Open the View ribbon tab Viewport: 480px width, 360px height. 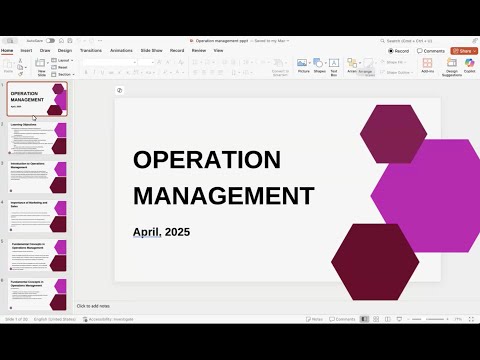[x=218, y=51]
